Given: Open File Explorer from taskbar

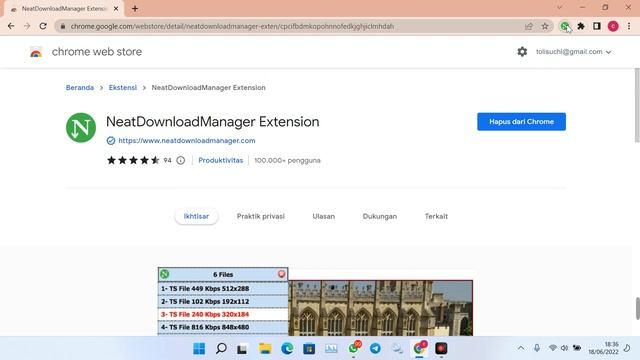Looking at the screenshot, I should (x=265, y=349).
